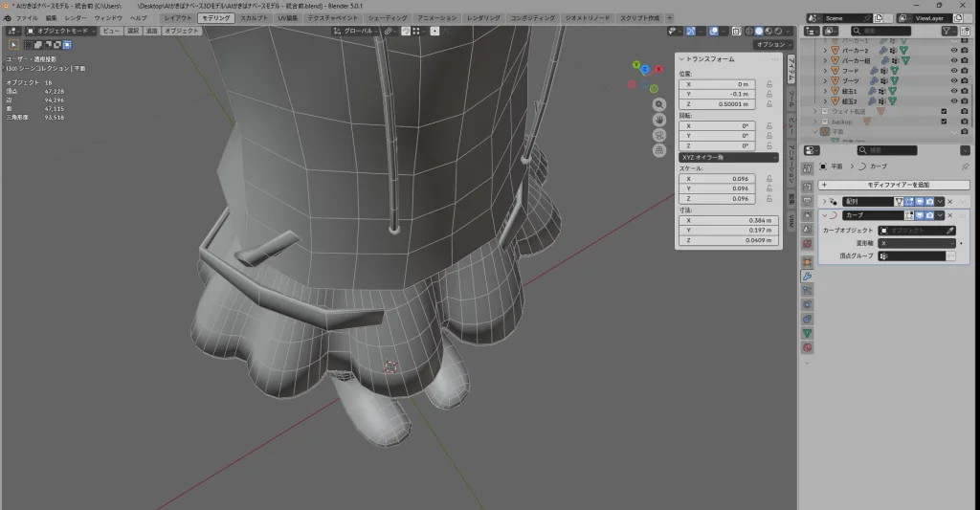Open the XYZ オイラー角 rotation mode dropdown
The height and width of the screenshot is (510, 980).
728,157
